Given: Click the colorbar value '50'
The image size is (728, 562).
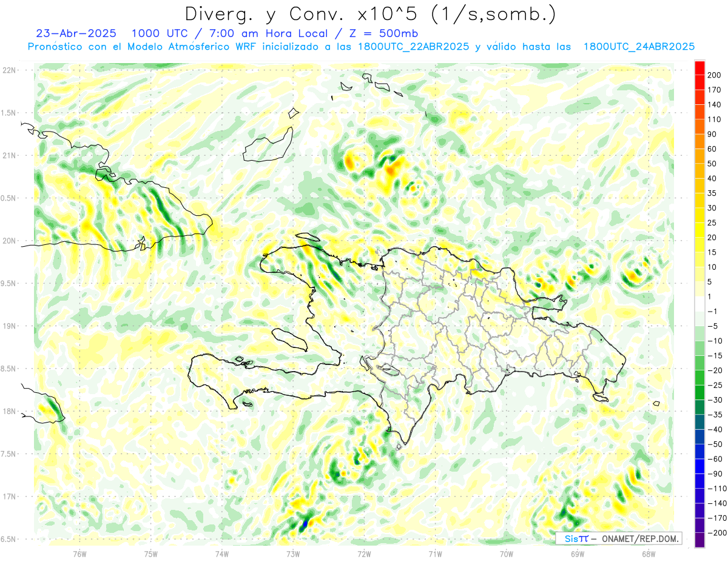Looking at the screenshot, I should 713,164.
